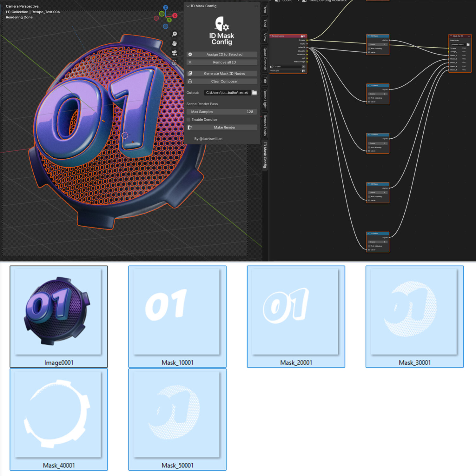Image resolution: width=476 pixels, height=476 pixels.
Task: Click the viewport zoom magnifier icon
Action: pyautogui.click(x=174, y=34)
